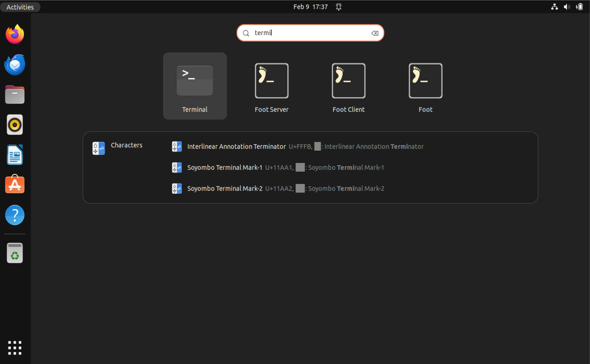Clear the search text with backspace icon
Image resolution: width=590 pixels, height=364 pixels.
click(x=375, y=33)
